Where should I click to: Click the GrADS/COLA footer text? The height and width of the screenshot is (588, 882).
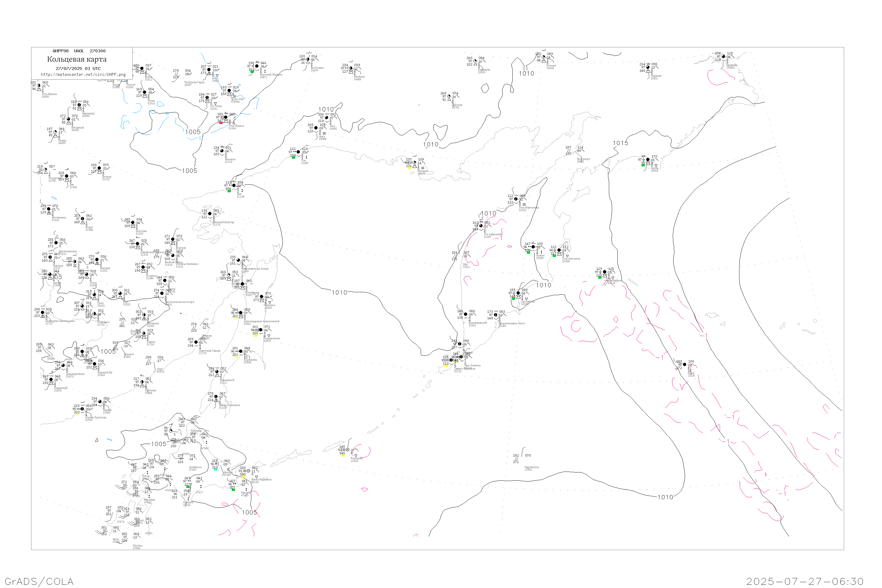point(39,581)
